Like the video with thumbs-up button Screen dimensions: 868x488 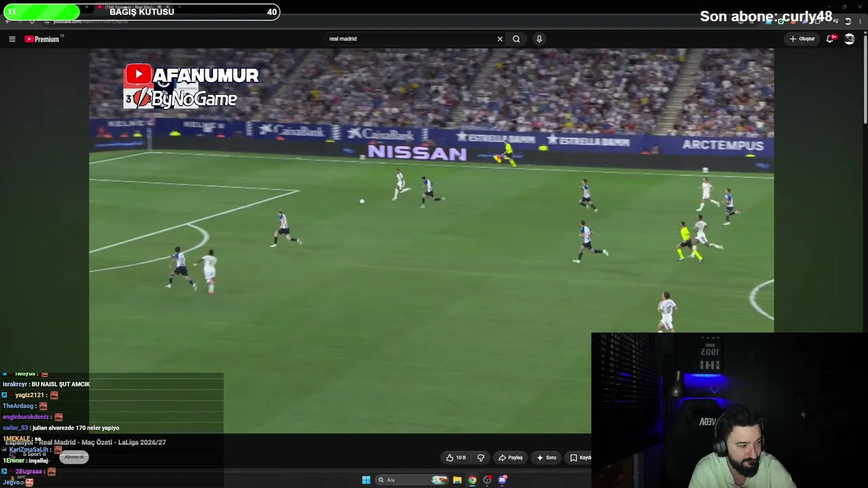(456, 457)
